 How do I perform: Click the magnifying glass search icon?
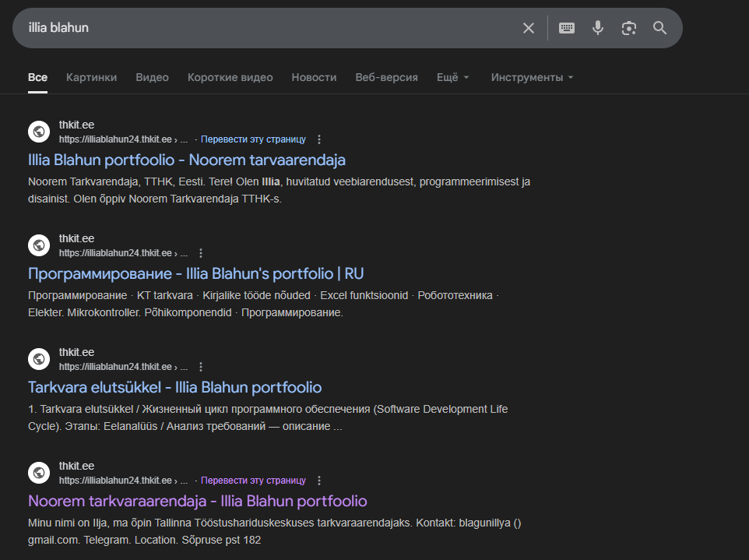pyautogui.click(x=659, y=28)
